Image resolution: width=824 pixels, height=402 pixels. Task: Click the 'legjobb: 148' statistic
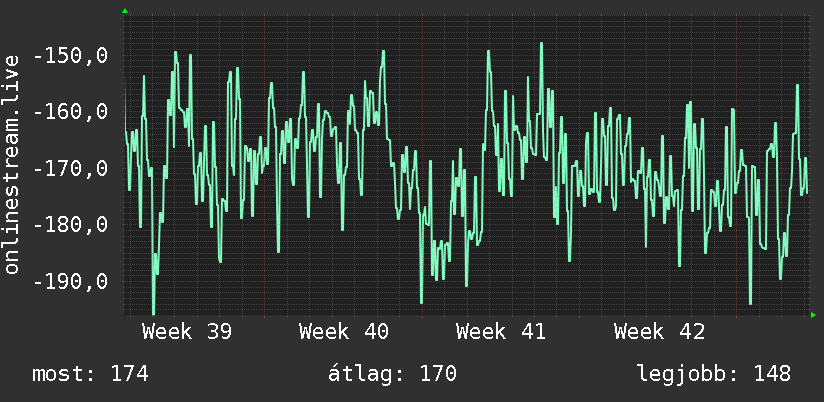[714, 374]
